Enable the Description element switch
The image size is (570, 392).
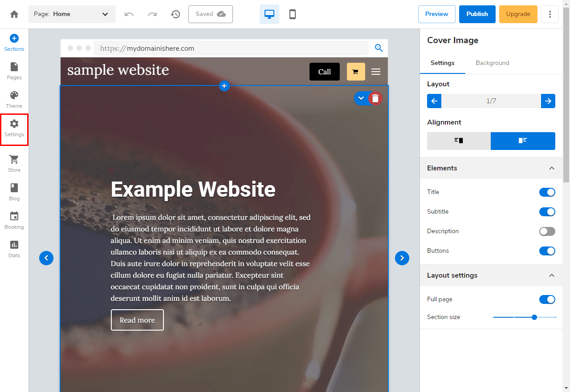click(547, 231)
